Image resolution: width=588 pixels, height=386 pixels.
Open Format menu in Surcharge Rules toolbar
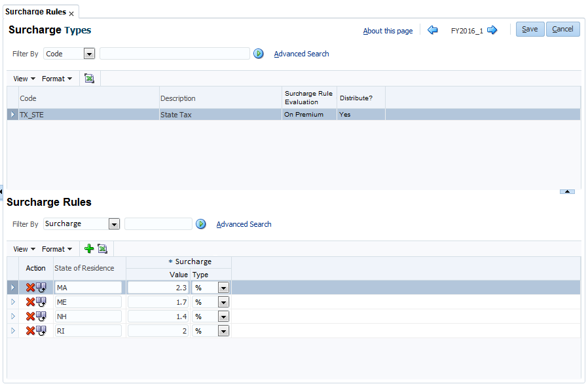pos(56,249)
